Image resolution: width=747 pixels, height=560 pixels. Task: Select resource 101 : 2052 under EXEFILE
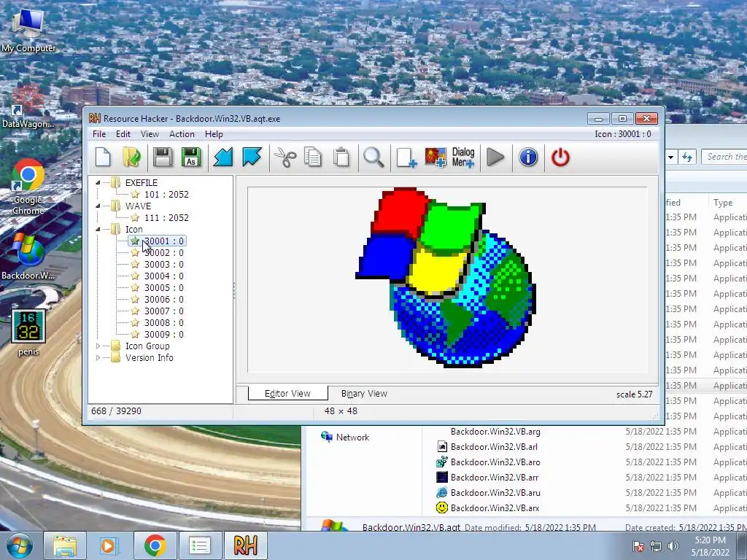coord(166,194)
